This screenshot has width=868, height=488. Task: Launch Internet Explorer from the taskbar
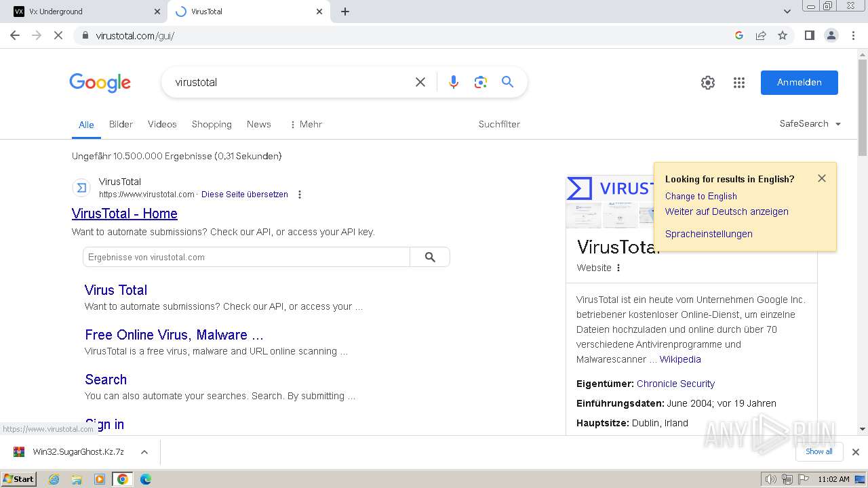(x=54, y=479)
